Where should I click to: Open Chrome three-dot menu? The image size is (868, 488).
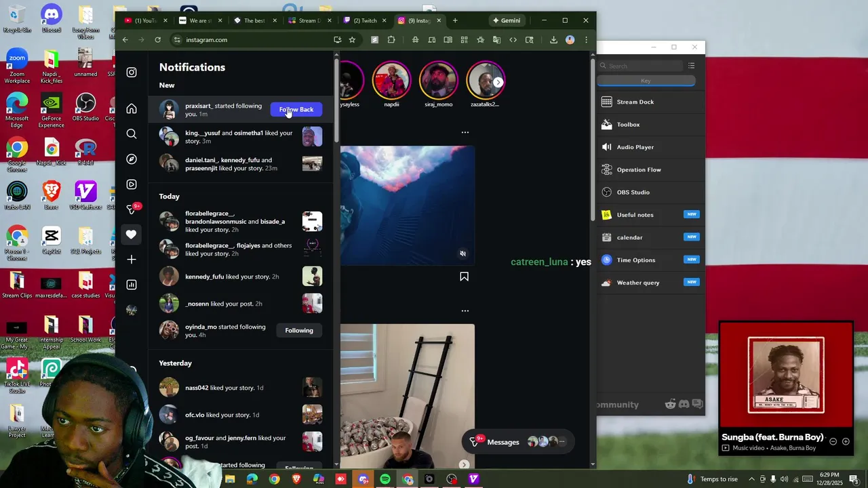[586, 40]
